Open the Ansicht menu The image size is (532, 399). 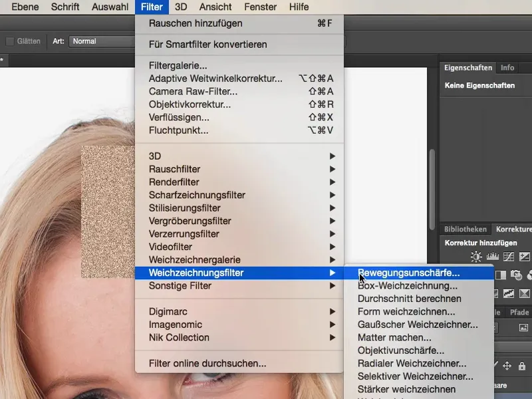pyautogui.click(x=215, y=7)
